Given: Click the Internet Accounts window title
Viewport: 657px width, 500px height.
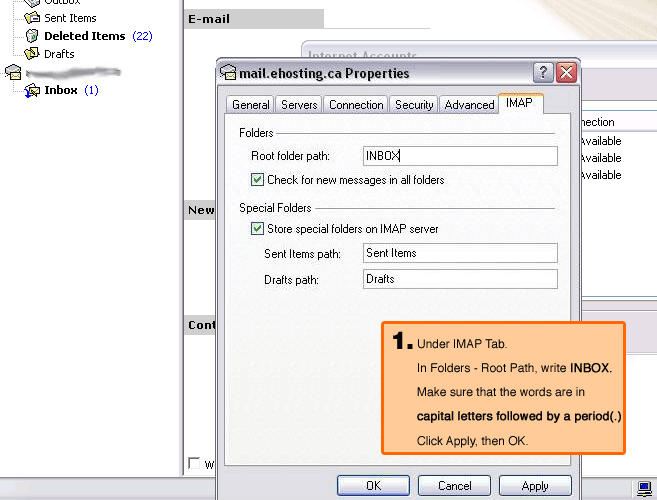Looking at the screenshot, I should (362, 54).
